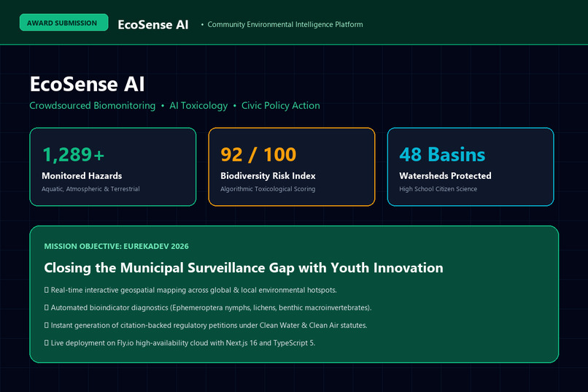Select the 'Community Environmental Intelligence Platform' tagline
Image resolution: width=588 pixels, height=392 pixels.
pyautogui.click(x=285, y=24)
